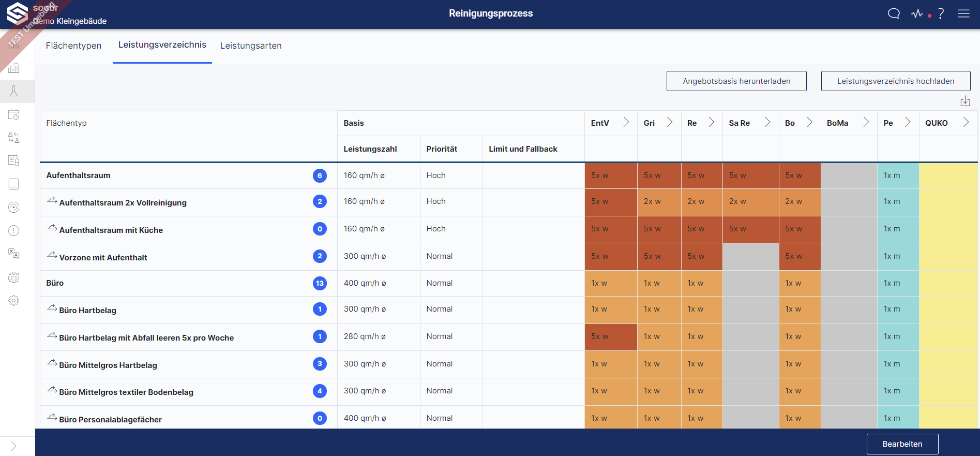Viewport: 980px width, 456px height.
Task: Click the Bearbeiten button
Action: pyautogui.click(x=902, y=444)
